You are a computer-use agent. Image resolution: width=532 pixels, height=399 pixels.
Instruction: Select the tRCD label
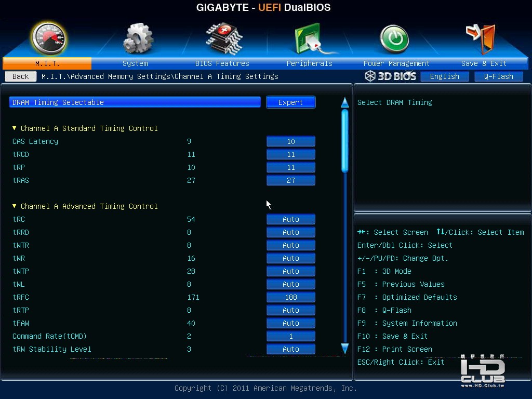click(21, 154)
